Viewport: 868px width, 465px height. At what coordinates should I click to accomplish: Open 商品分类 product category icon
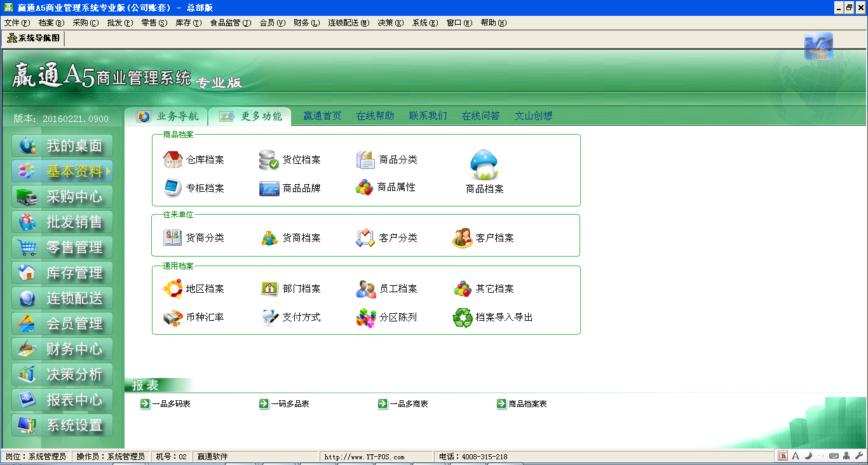tap(366, 160)
